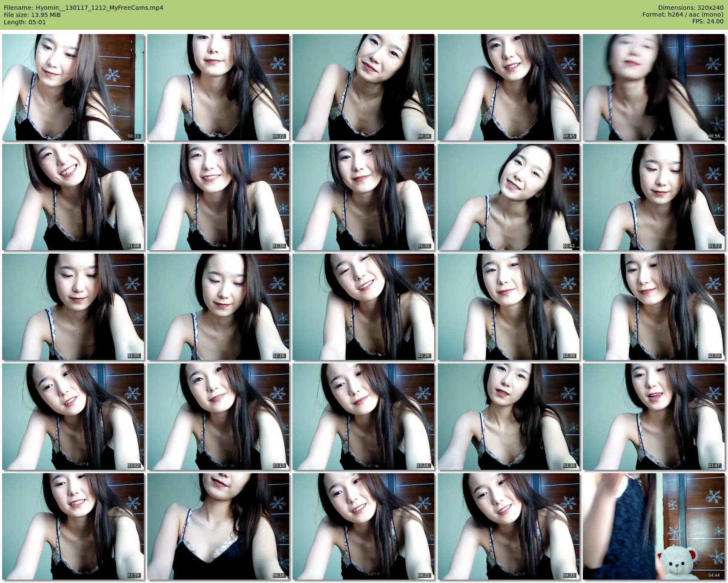Click the frame at 04:10
Image resolution: width=728 pixels, height=583 pixels.
[x=218, y=526]
